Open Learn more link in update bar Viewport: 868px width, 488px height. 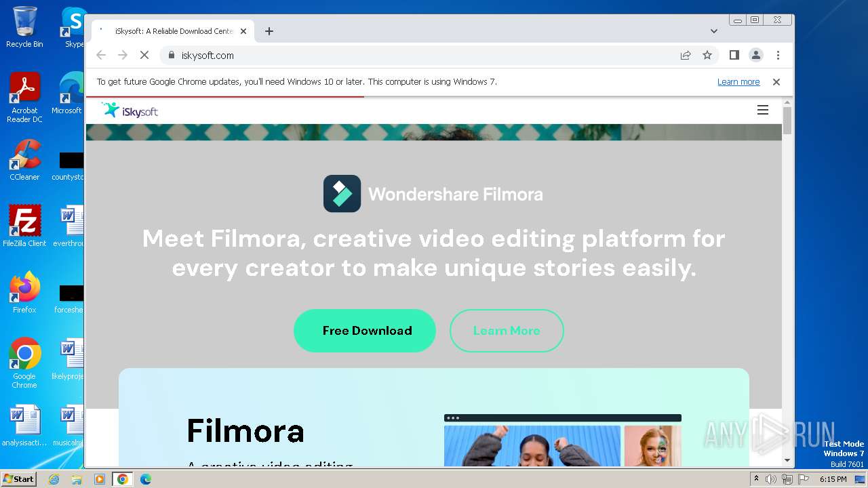[x=738, y=82]
